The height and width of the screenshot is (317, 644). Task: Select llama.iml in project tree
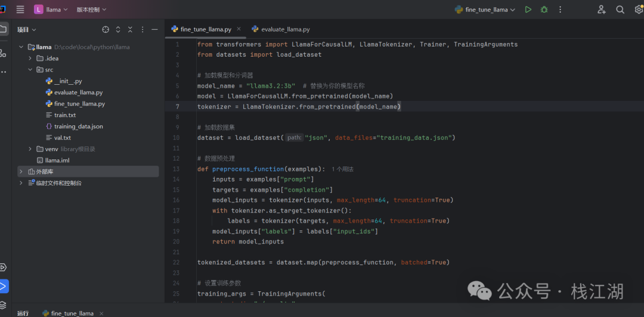(x=56, y=161)
